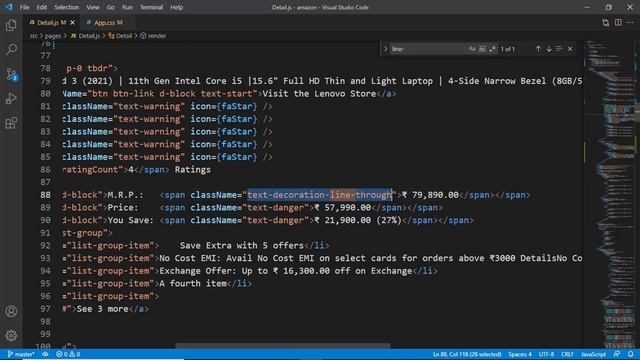Click the Ln 88, Col 118 cursor position

click(467, 354)
